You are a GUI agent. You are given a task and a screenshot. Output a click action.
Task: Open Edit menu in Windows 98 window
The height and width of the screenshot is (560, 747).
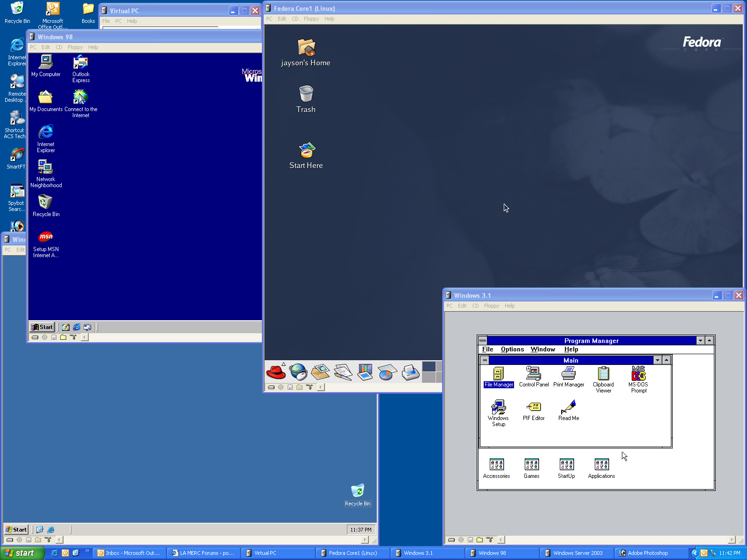coord(45,47)
